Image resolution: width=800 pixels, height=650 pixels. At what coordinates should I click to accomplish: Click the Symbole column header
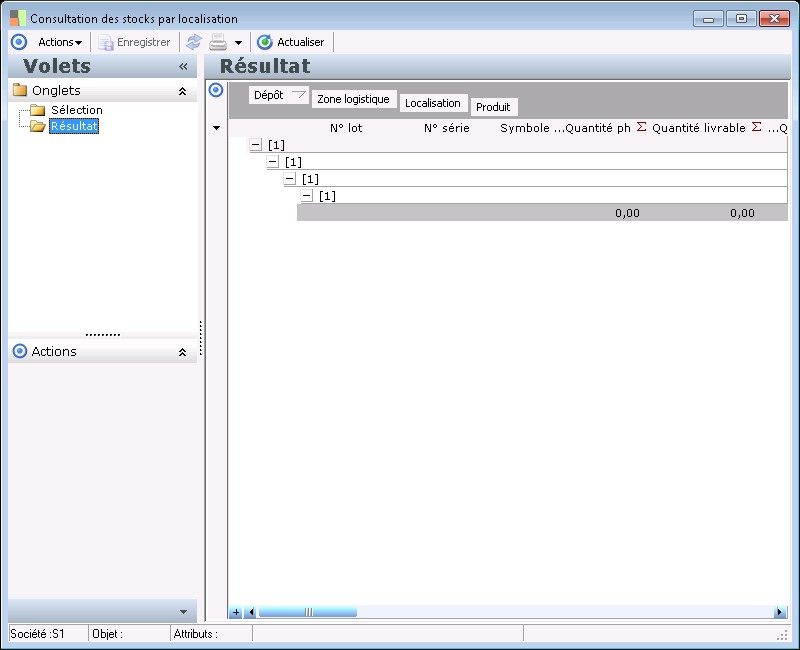[525, 128]
